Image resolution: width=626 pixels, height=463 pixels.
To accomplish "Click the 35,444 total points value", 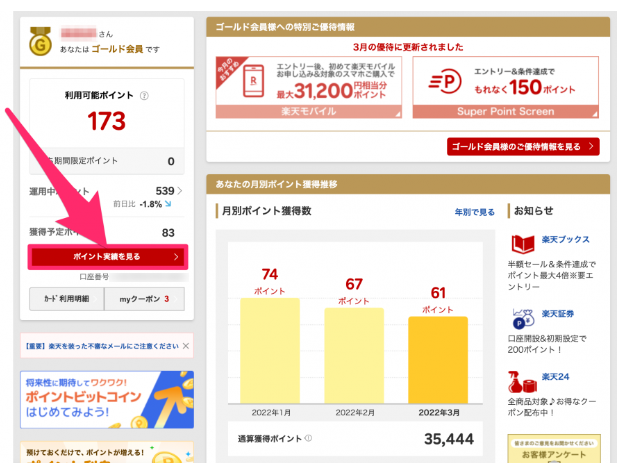I will 449,439.
